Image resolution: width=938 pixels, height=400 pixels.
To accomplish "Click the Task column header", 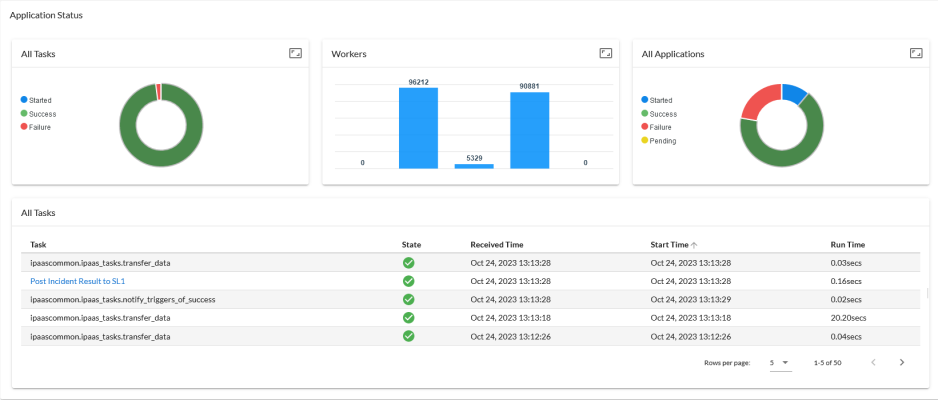I will (x=38, y=244).
